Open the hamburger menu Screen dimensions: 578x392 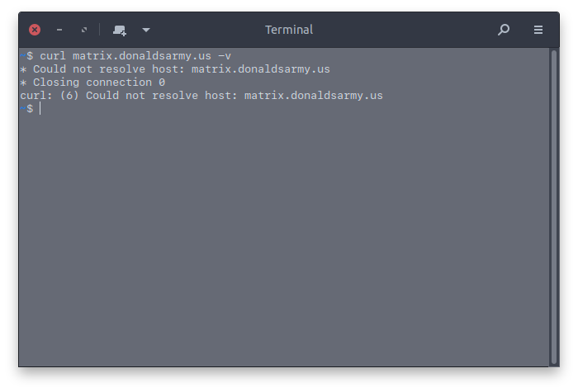[x=538, y=30]
